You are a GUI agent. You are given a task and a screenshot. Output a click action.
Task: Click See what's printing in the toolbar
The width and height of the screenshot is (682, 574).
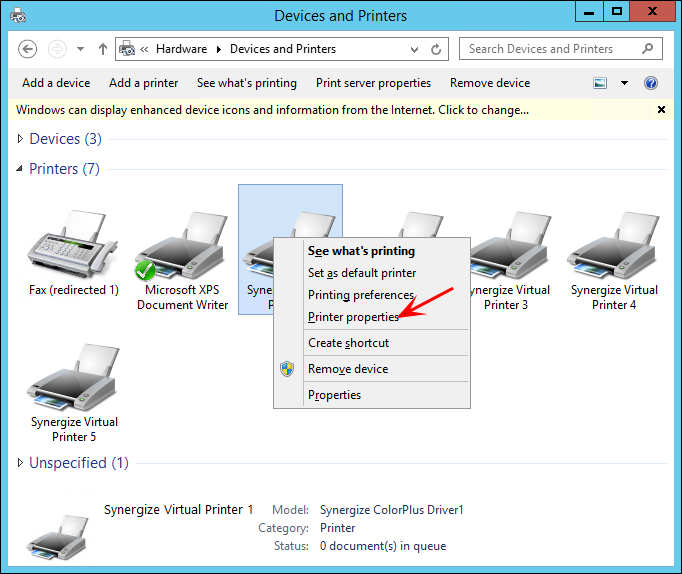[x=247, y=83]
